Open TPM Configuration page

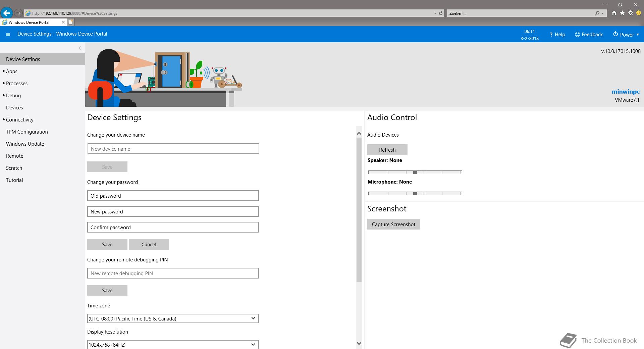tap(27, 132)
